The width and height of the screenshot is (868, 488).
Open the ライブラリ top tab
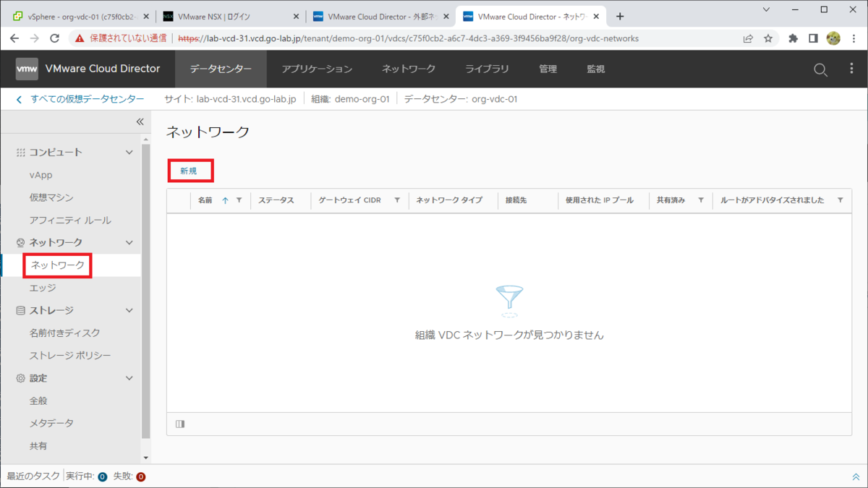point(487,69)
